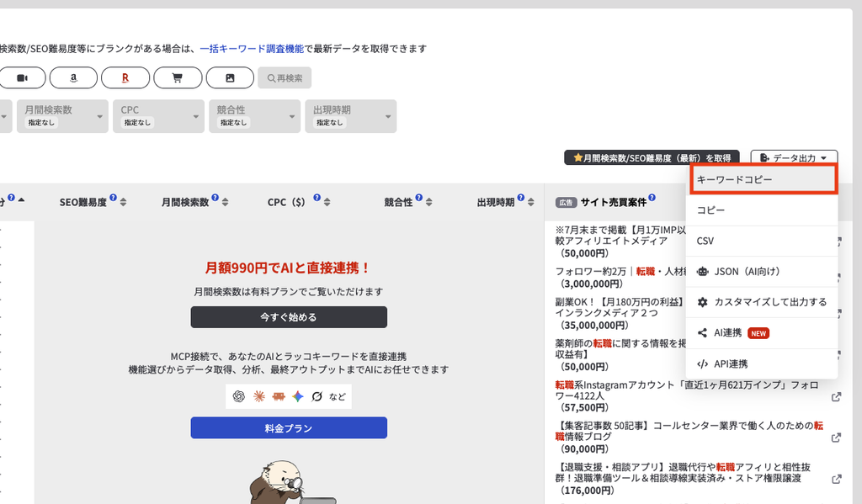Click the 今すぐ始める button
Screen dimensions: 862x504
click(290, 317)
